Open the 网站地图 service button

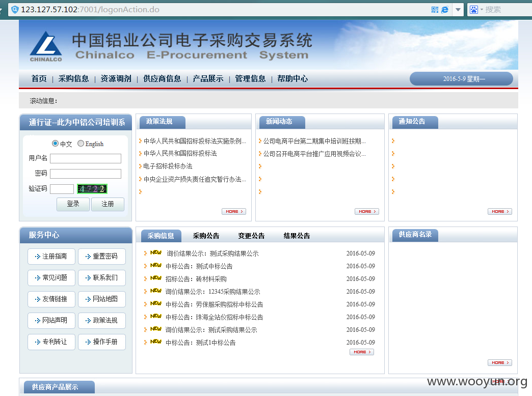[x=102, y=299]
